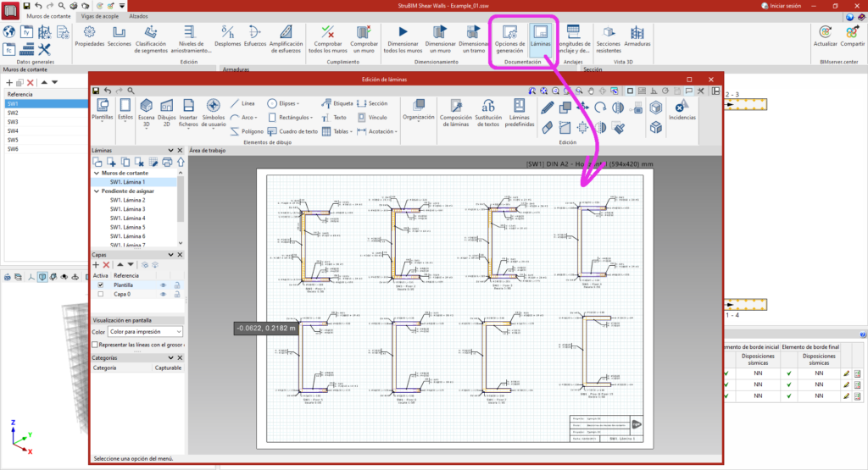Open Composición de láminas
Screen dimensions: 868x470
tap(455, 113)
